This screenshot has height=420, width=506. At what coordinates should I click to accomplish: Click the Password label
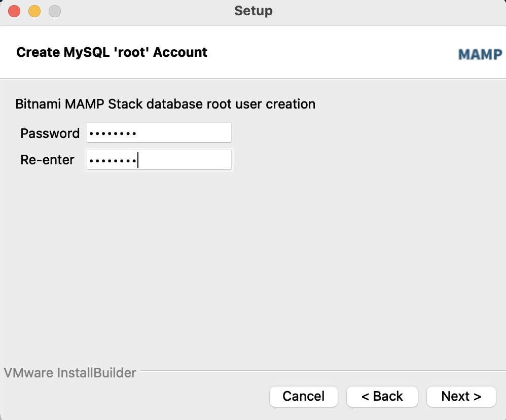pyautogui.click(x=50, y=133)
